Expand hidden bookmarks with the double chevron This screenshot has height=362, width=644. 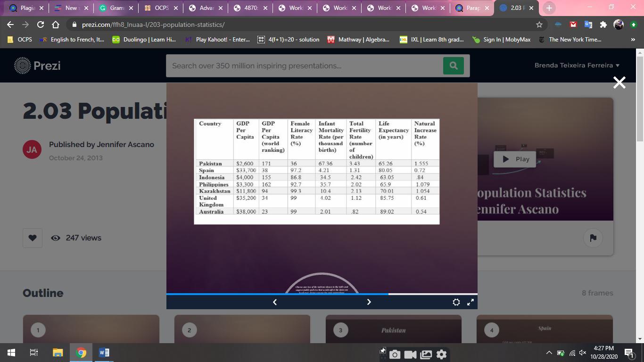click(634, 40)
